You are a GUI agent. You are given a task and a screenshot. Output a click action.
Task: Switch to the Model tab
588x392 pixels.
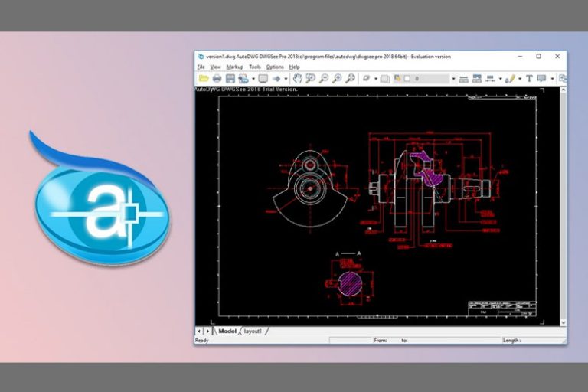coord(227,331)
